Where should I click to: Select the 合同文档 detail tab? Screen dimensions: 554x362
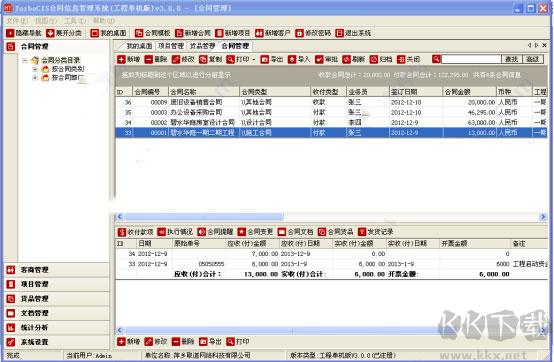[296, 232]
